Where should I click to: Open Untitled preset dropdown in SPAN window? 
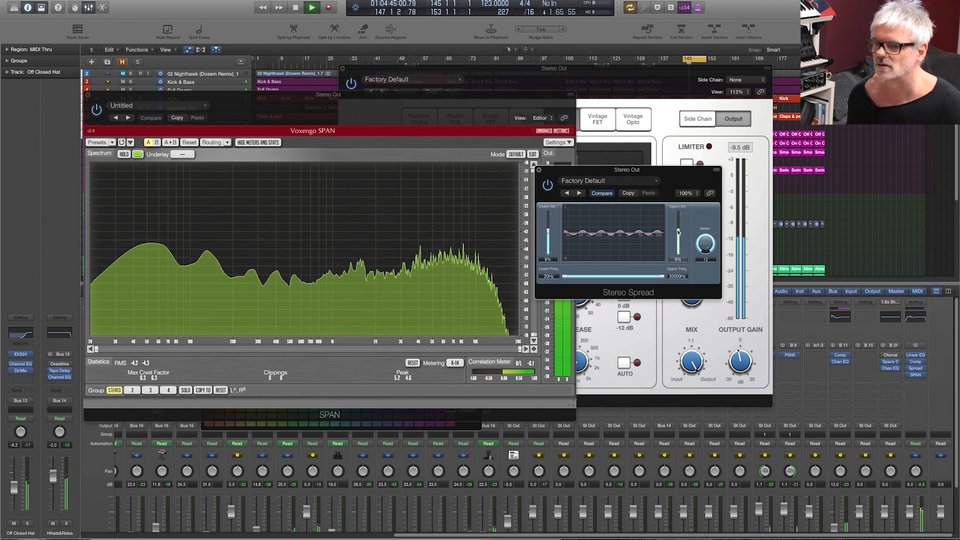(158, 105)
